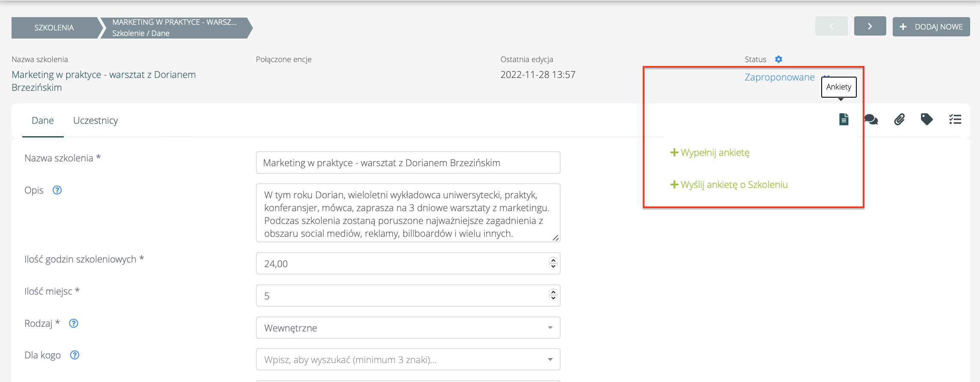Open the Ankiety document icon

[843, 119]
